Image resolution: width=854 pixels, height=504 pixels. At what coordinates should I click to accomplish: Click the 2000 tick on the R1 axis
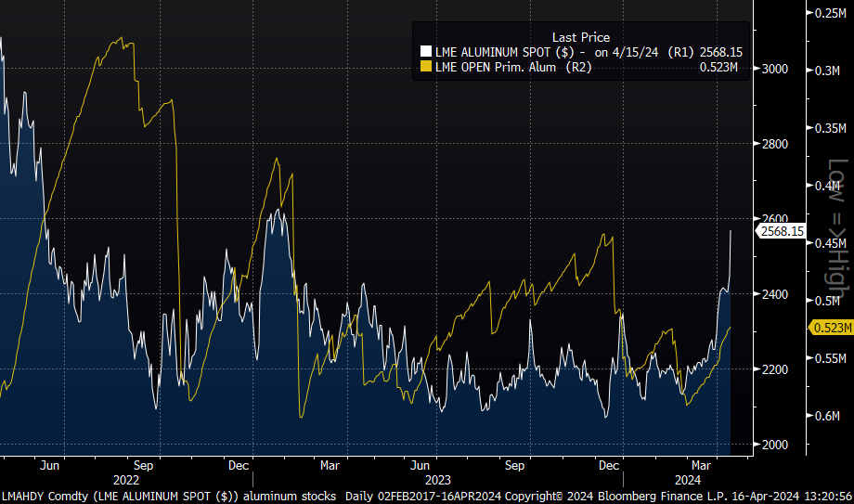[x=774, y=445]
